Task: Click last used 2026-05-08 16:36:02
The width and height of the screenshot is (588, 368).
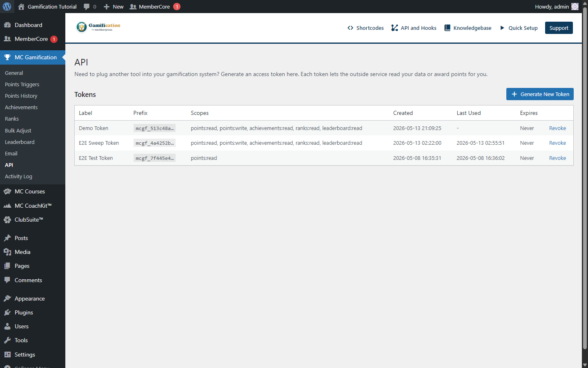Action: coord(481,158)
